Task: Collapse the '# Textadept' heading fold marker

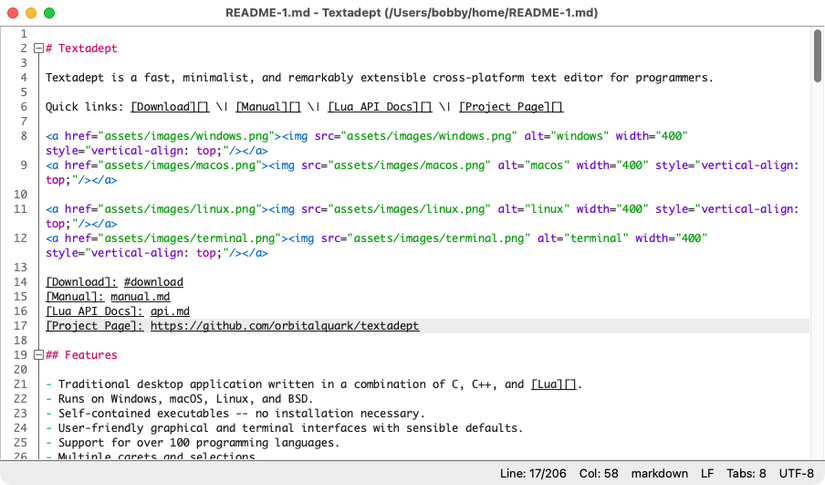Action: tap(38, 48)
